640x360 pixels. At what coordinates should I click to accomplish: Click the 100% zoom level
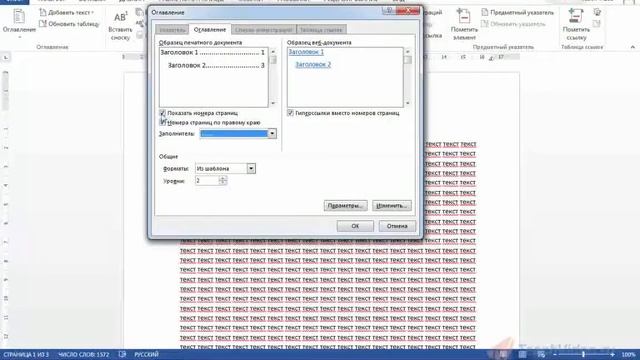point(629,354)
